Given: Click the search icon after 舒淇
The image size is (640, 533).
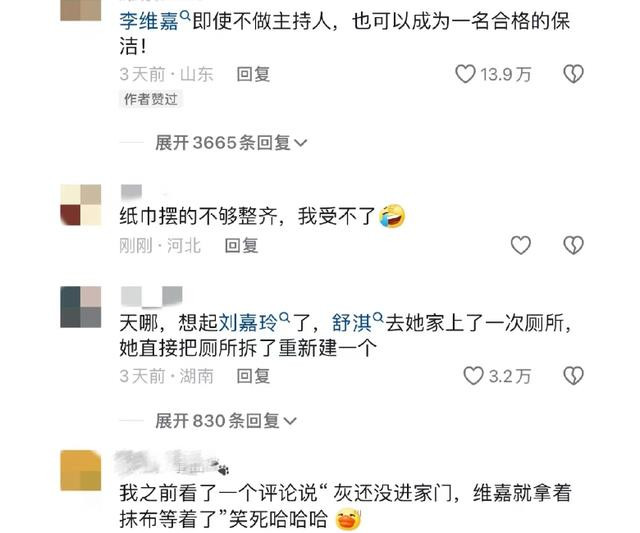Looking at the screenshot, I should 378,317.
